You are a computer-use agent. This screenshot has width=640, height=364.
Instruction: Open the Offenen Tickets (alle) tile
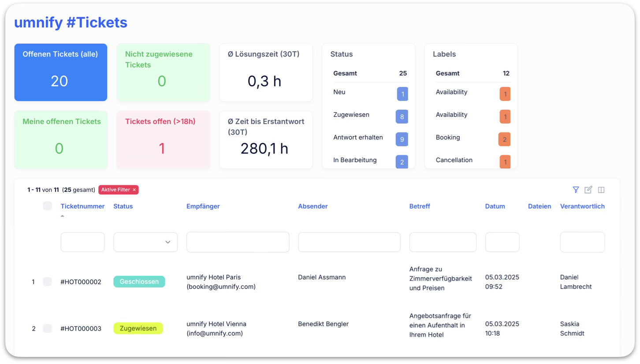pyautogui.click(x=61, y=72)
